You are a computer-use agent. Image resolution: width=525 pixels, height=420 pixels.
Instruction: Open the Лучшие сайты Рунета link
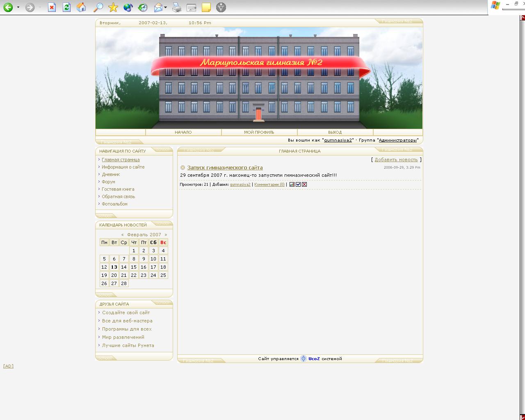[128, 346]
